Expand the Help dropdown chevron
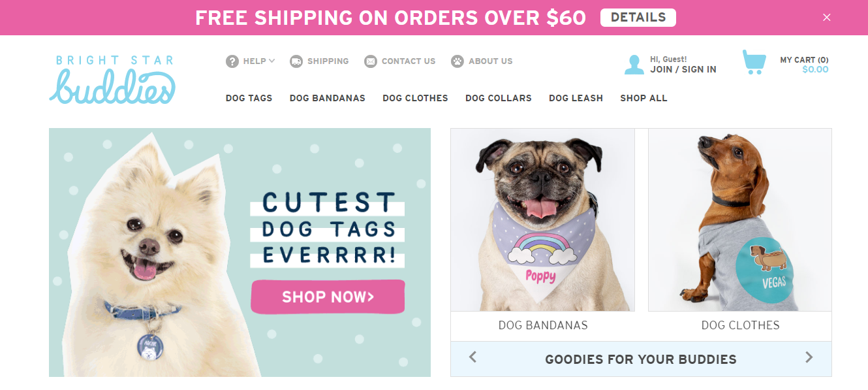The height and width of the screenshot is (390, 868). click(x=271, y=61)
